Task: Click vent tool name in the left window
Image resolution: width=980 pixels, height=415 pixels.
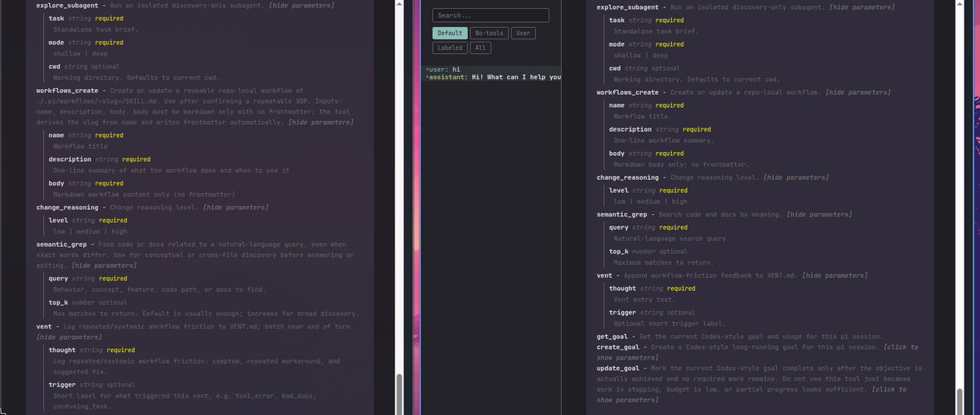Action: tap(45, 327)
